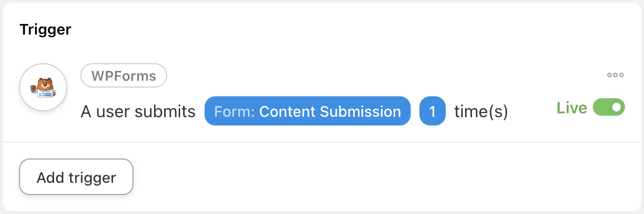
Task: Click the blue "1" count badge
Action: (x=432, y=111)
